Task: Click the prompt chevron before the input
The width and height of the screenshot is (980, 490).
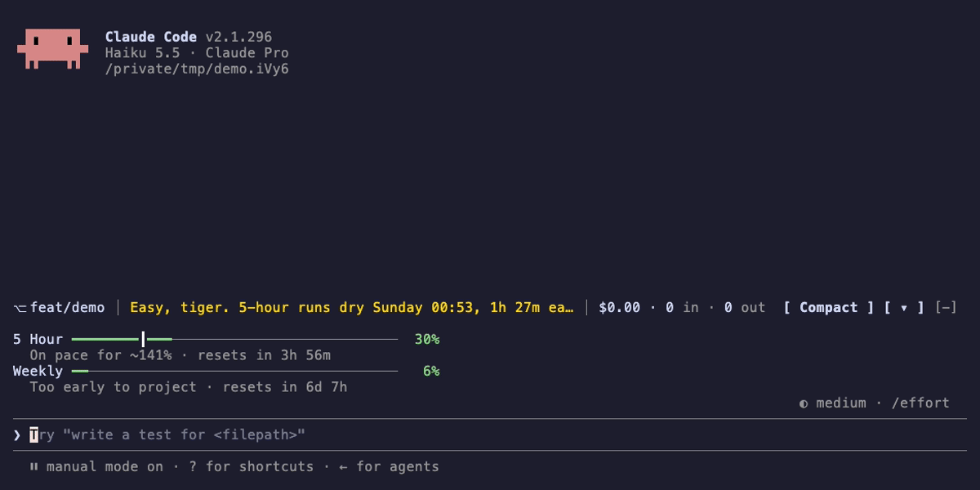Action: click(17, 435)
